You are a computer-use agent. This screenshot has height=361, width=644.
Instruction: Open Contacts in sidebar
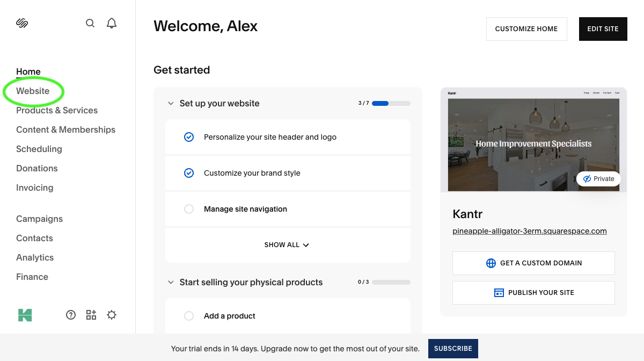coord(34,238)
